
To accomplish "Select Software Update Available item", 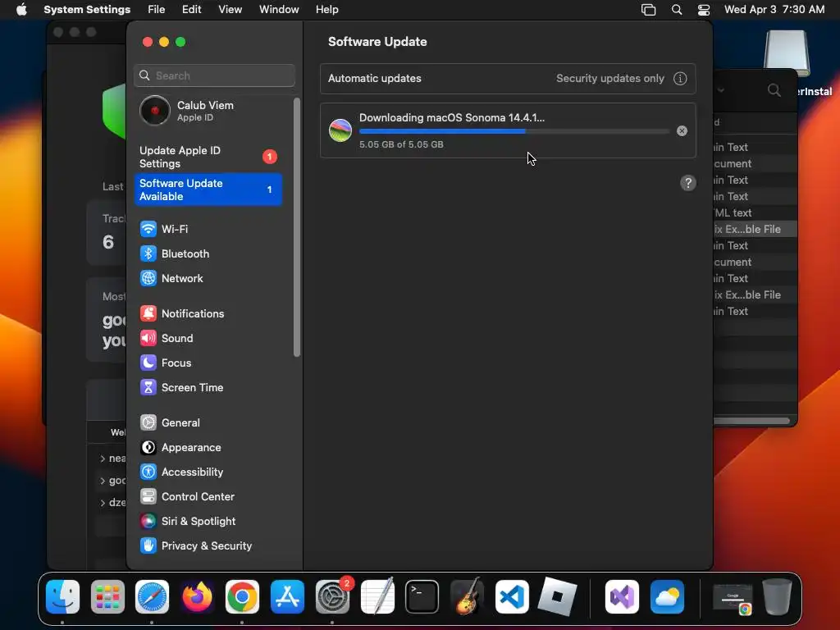I will pos(208,189).
